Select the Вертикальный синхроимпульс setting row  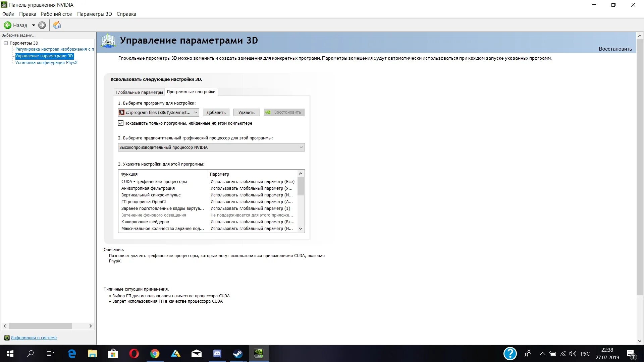pyautogui.click(x=151, y=195)
